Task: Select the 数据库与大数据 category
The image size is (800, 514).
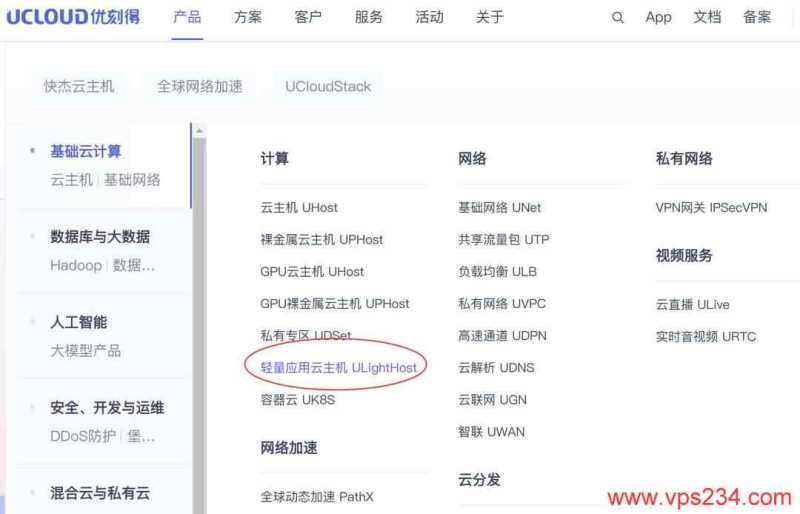Action: (x=100, y=236)
